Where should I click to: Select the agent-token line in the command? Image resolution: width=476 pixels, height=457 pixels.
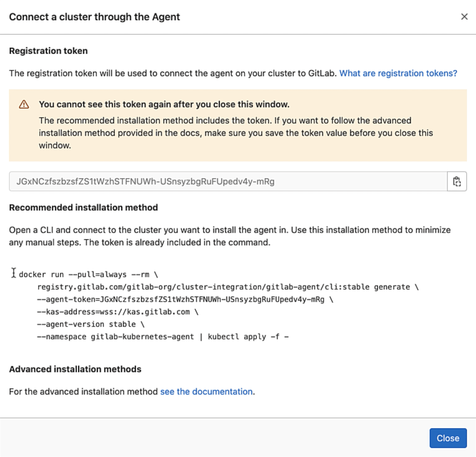(x=183, y=299)
